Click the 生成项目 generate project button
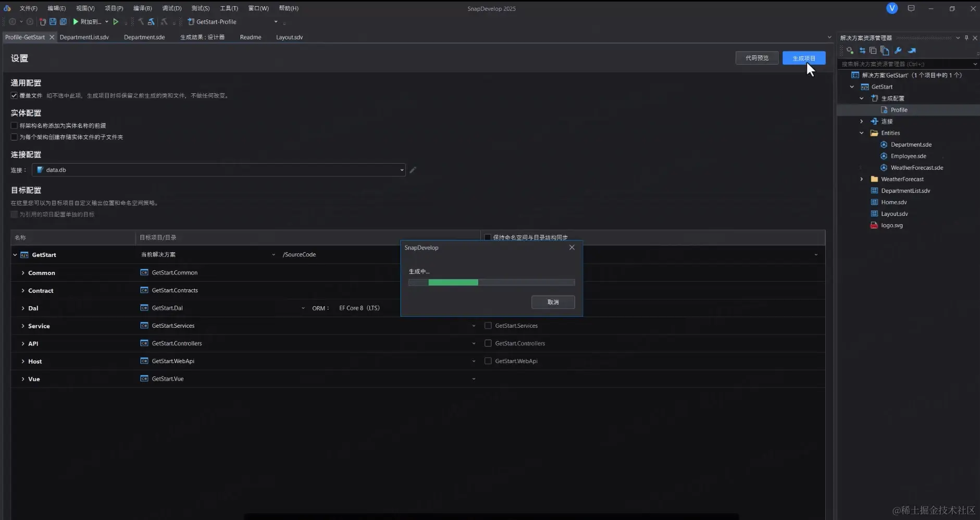 (x=803, y=58)
